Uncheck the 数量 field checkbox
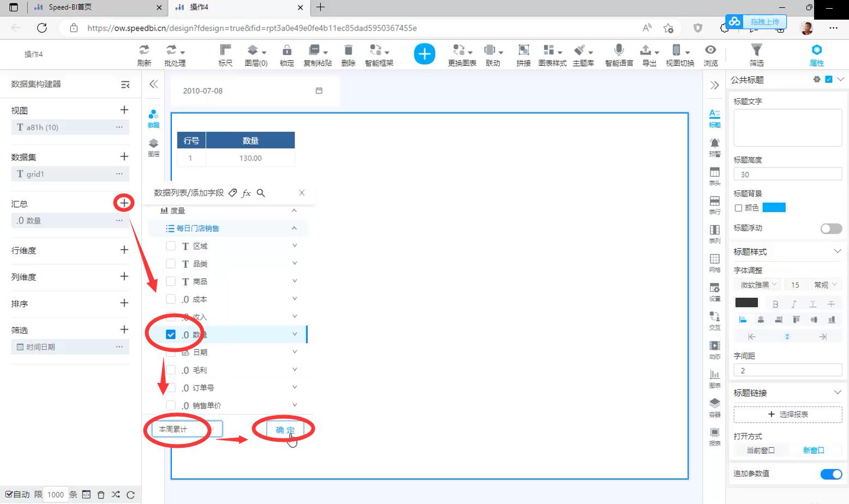The image size is (849, 504). [171, 334]
